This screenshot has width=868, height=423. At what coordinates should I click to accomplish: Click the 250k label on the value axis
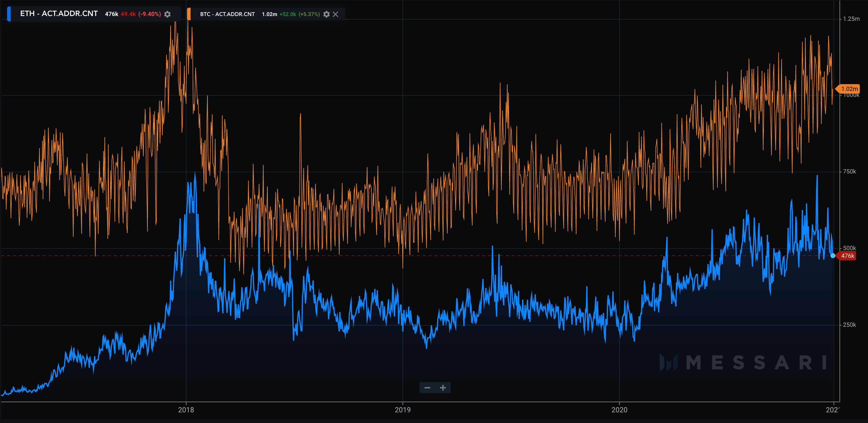(x=850, y=325)
